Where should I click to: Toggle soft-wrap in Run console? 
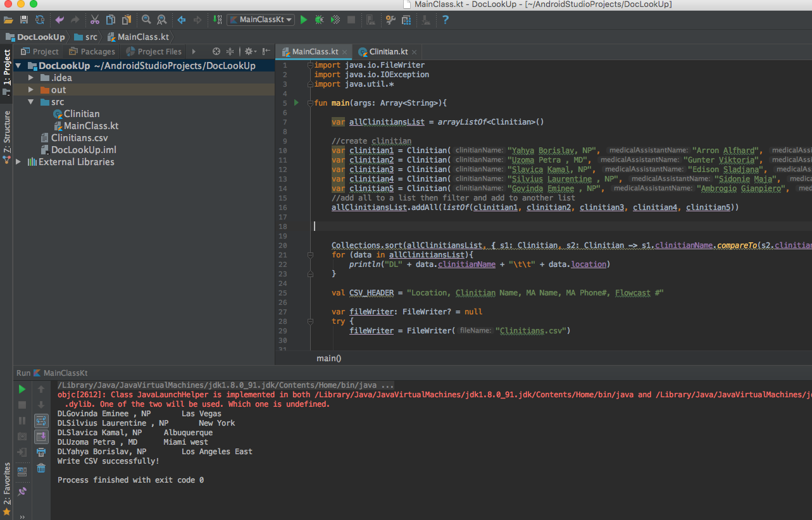(41, 421)
